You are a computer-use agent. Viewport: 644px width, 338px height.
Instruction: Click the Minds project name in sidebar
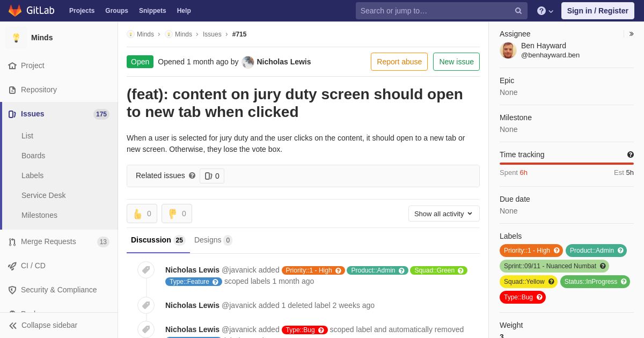[42, 38]
